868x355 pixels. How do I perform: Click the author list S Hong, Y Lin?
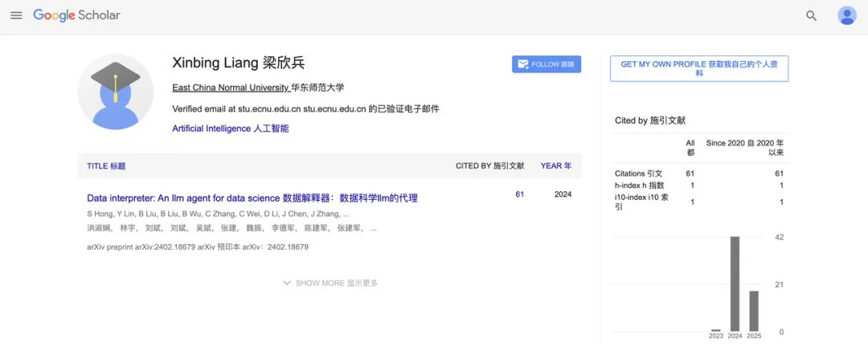pyautogui.click(x=218, y=214)
